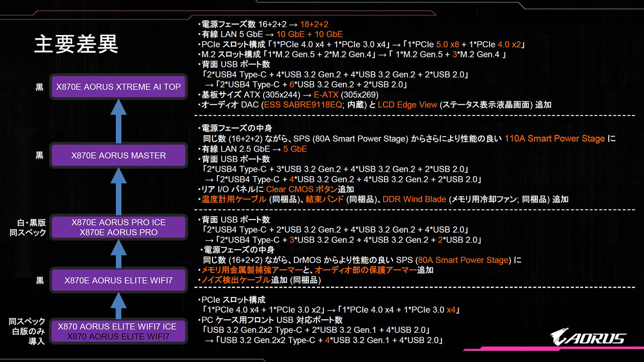Click the 80A Smart Power Stage text
This screenshot has width=644, height=362.
(463, 260)
